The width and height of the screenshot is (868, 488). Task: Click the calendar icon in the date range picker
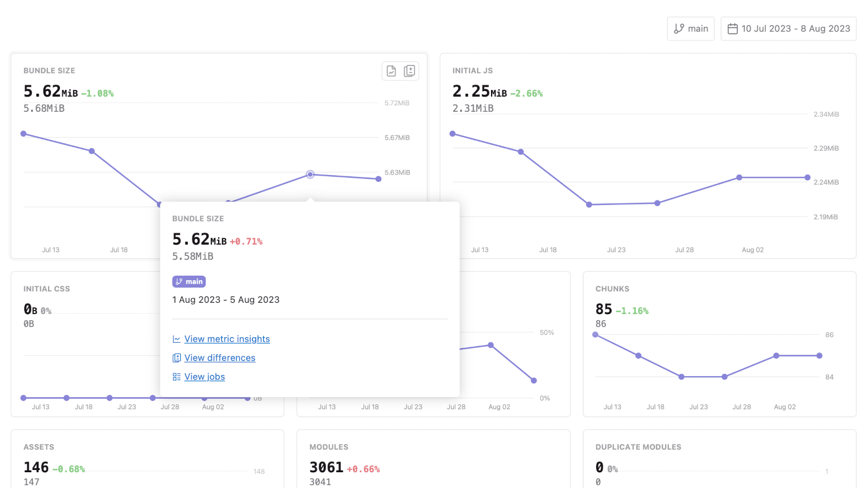pyautogui.click(x=732, y=28)
